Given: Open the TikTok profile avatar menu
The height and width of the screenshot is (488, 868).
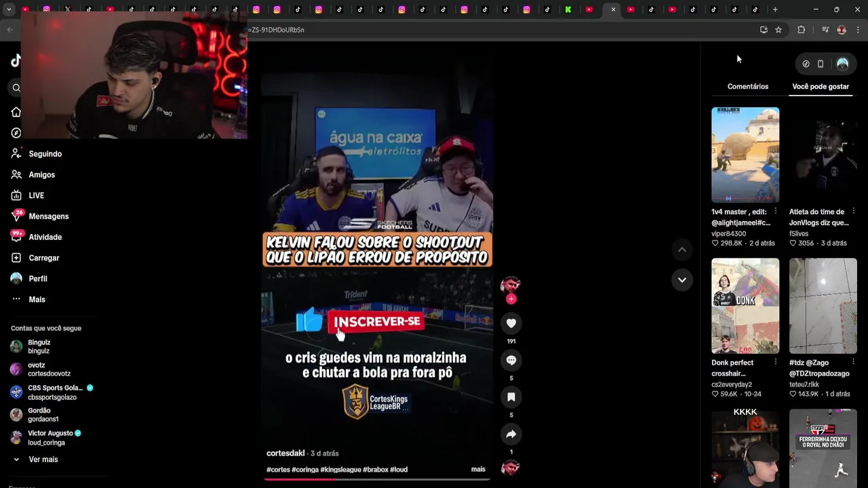Looking at the screenshot, I should (842, 64).
